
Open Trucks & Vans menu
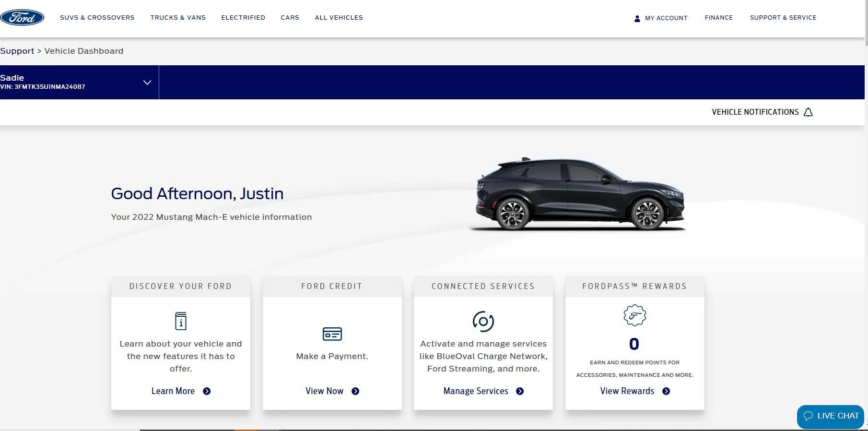click(178, 18)
